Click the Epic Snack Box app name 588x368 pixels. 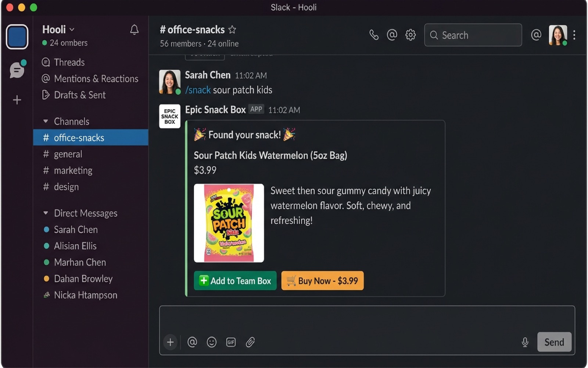point(215,110)
